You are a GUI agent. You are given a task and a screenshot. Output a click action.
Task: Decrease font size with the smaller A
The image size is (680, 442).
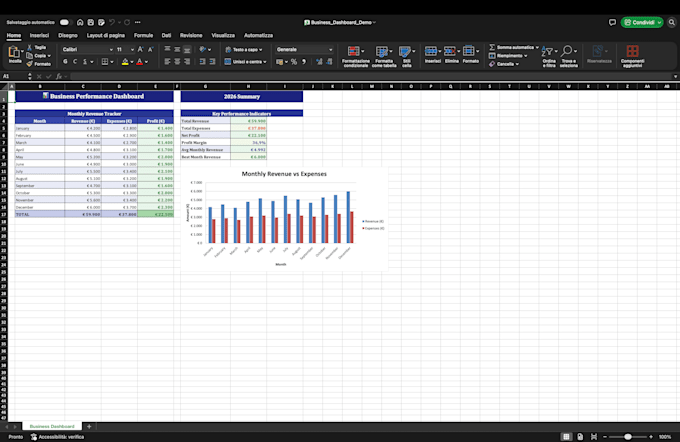click(x=150, y=49)
